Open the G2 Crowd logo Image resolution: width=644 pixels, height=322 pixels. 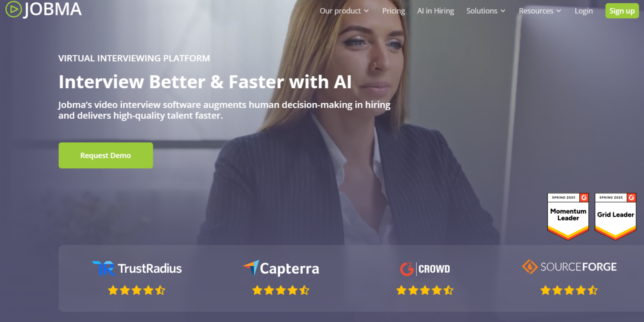425,269
